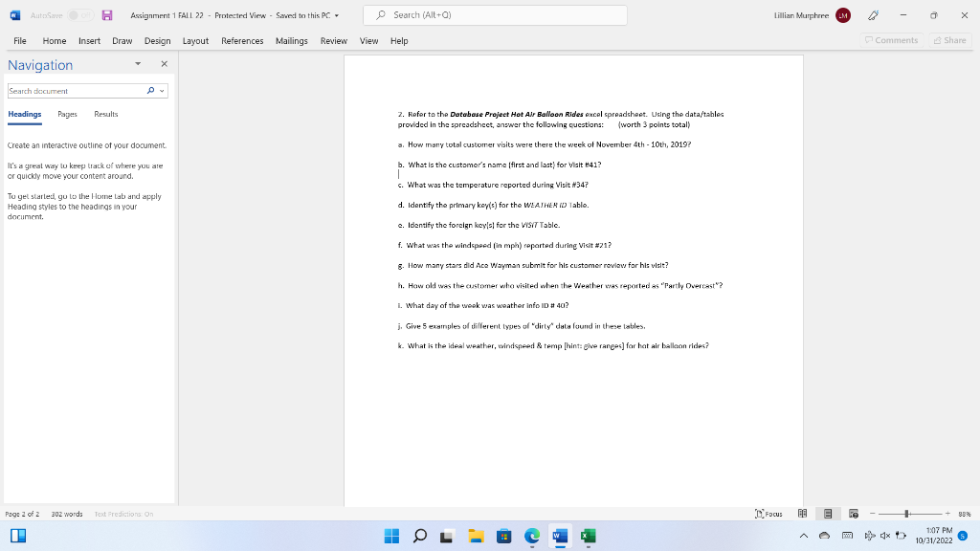
Task: Click question a about total customer visits
Action: [x=545, y=144]
